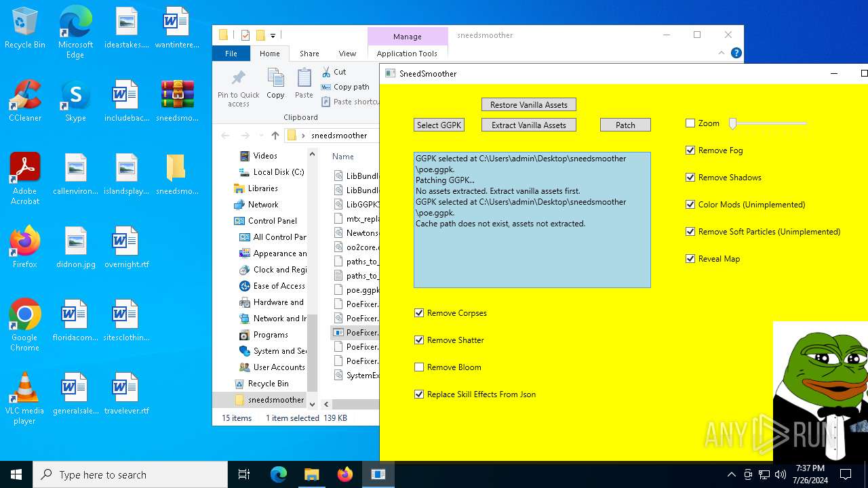The image size is (868, 488).
Task: Open sneedsmoother folder on desktop
Action: coord(177,174)
